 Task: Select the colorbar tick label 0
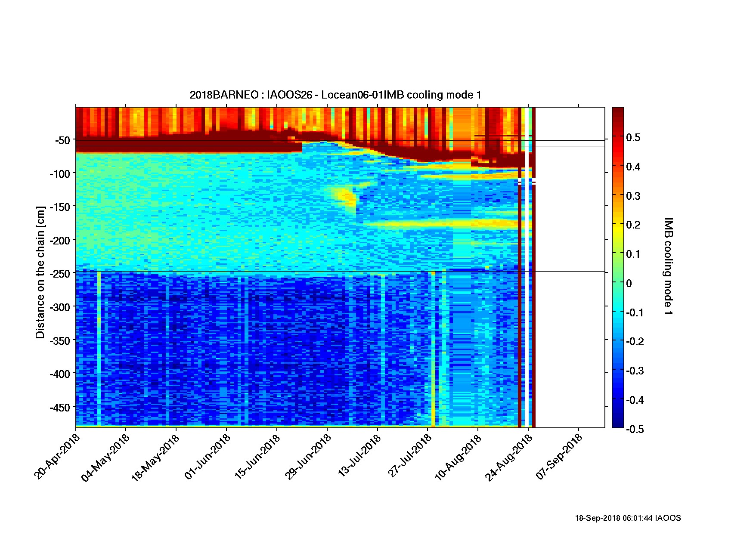(x=629, y=283)
